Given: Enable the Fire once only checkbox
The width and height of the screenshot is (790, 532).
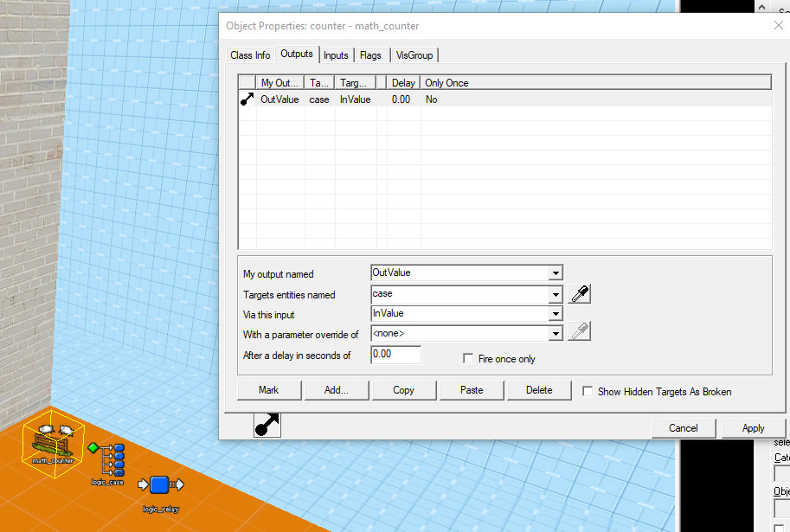Looking at the screenshot, I should (x=468, y=357).
